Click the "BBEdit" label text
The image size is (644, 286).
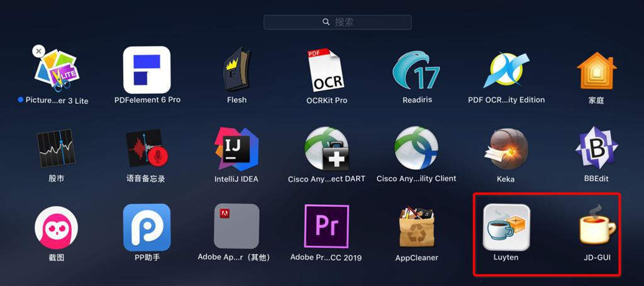[596, 179]
